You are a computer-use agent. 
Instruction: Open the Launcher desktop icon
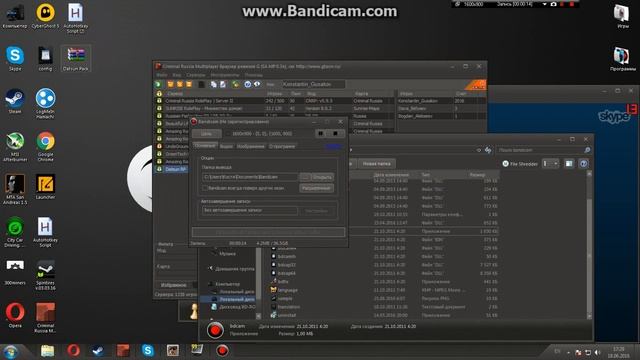pyautogui.click(x=45, y=187)
